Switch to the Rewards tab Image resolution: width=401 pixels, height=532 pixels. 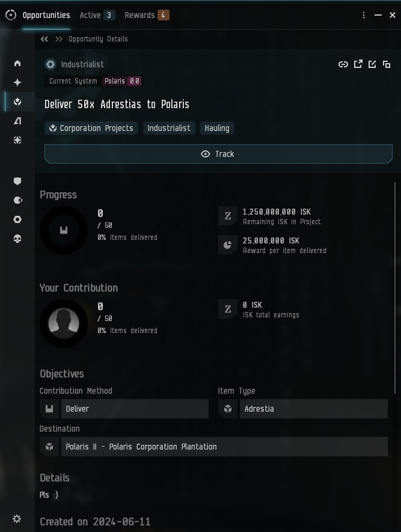[147, 15]
